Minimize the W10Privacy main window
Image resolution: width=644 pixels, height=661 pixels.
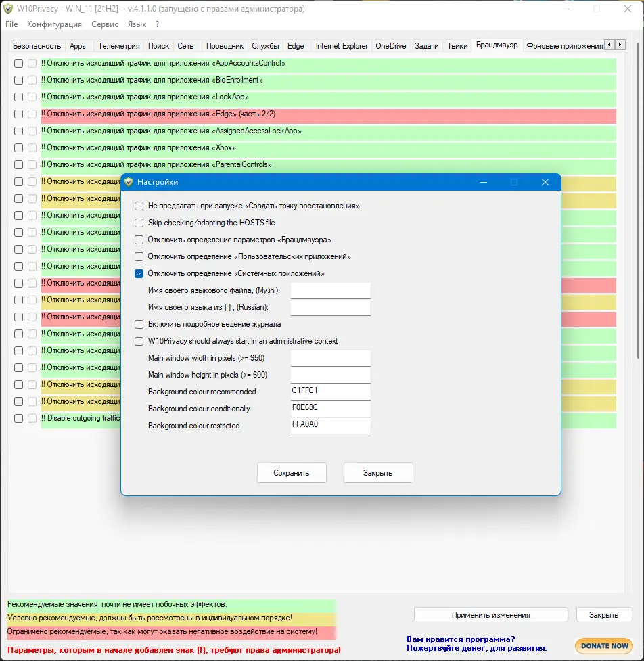(566, 9)
